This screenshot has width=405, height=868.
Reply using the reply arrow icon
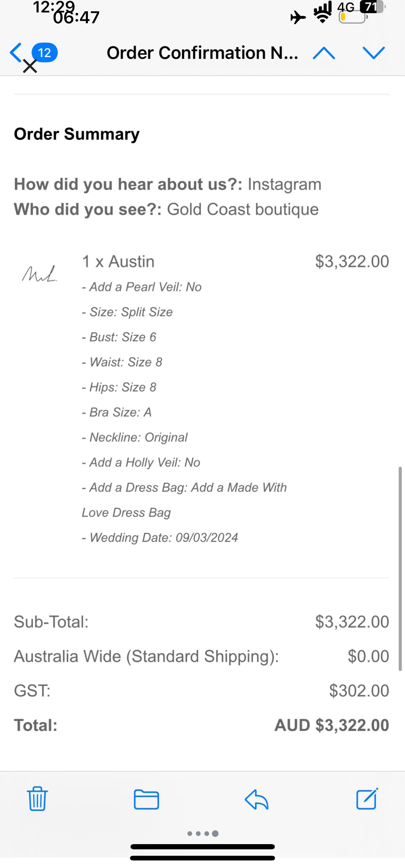click(256, 799)
